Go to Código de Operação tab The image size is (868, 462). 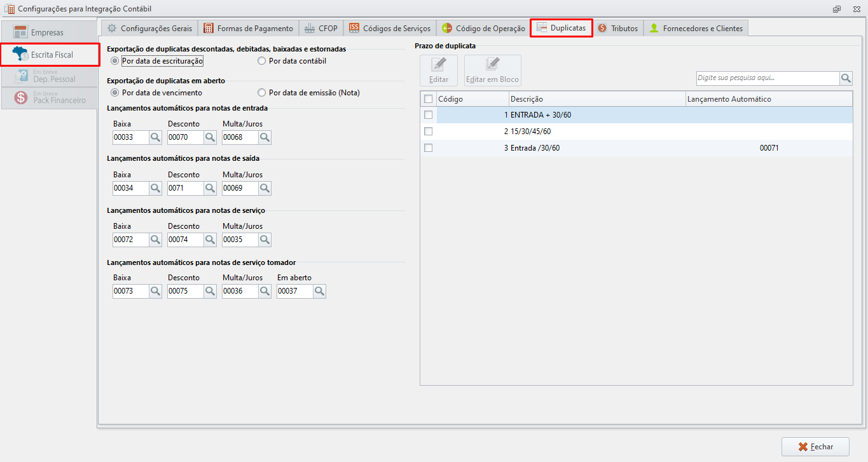point(483,29)
